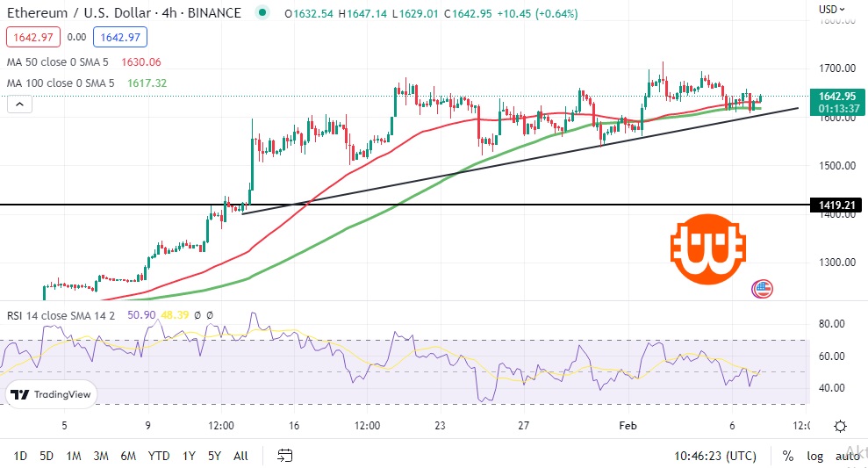Click the Feb date label on time axis
The image size is (868, 468).
(628, 425)
